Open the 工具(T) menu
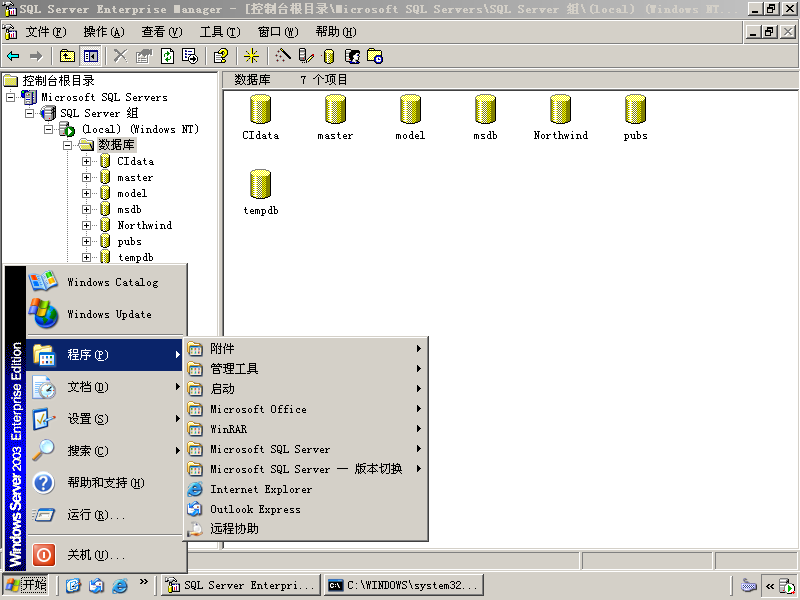The width and height of the screenshot is (800, 600). coord(220,32)
